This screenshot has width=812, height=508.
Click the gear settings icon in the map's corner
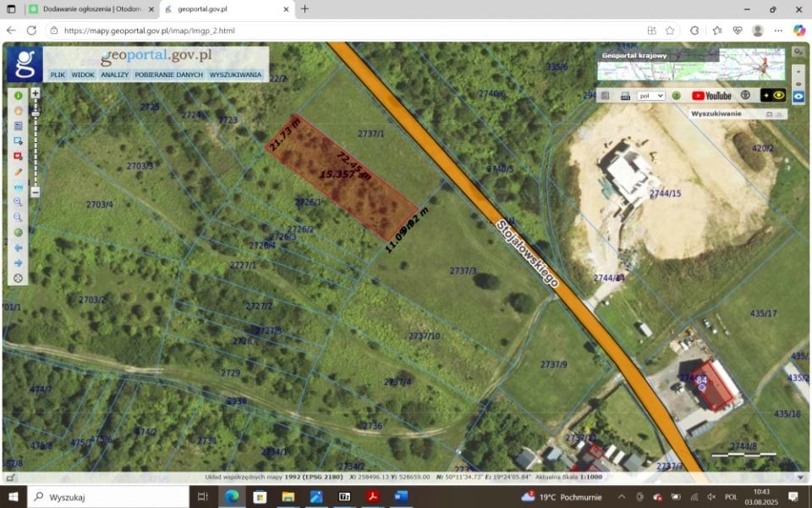click(798, 52)
